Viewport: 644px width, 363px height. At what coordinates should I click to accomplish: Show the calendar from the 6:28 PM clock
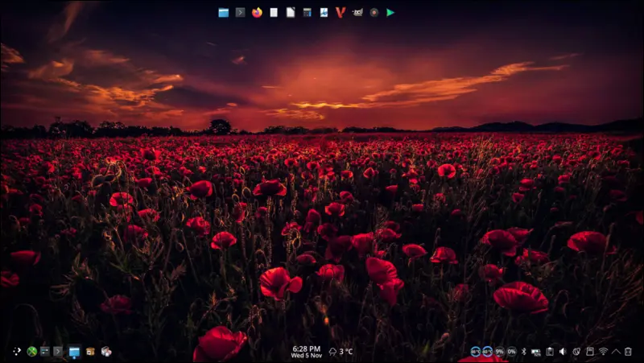click(x=307, y=352)
